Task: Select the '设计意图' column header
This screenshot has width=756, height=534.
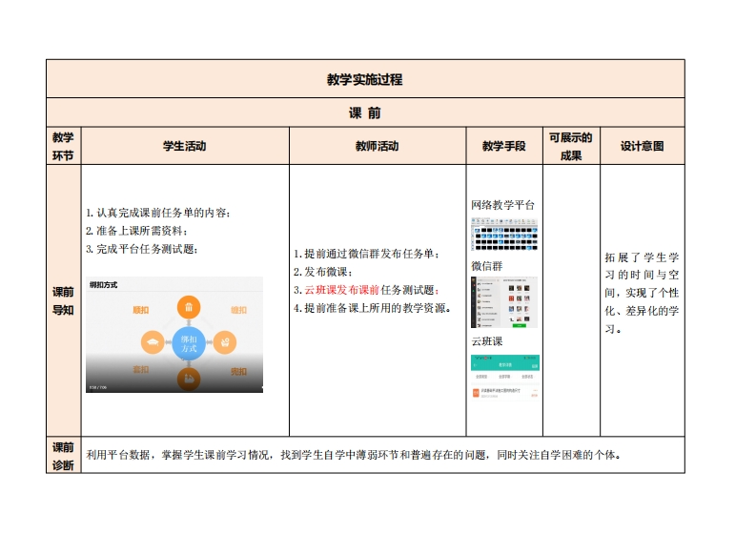Action: click(642, 146)
